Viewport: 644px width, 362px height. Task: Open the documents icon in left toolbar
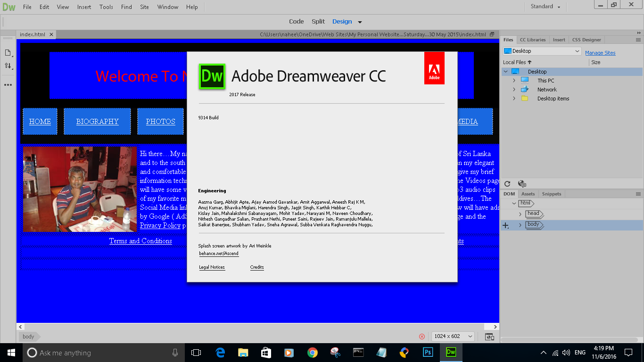pos(8,53)
